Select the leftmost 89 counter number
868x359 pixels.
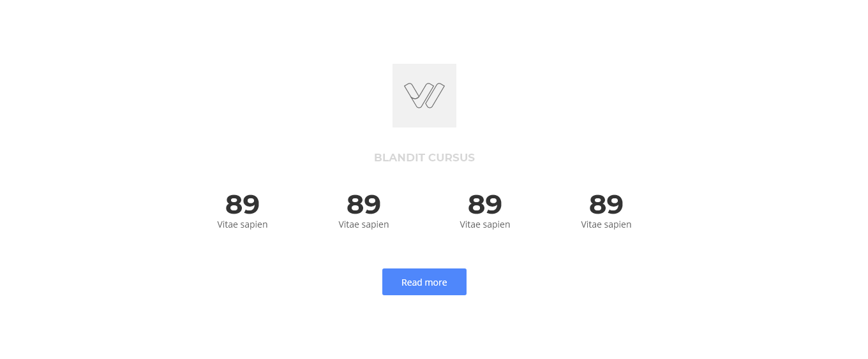tap(243, 205)
